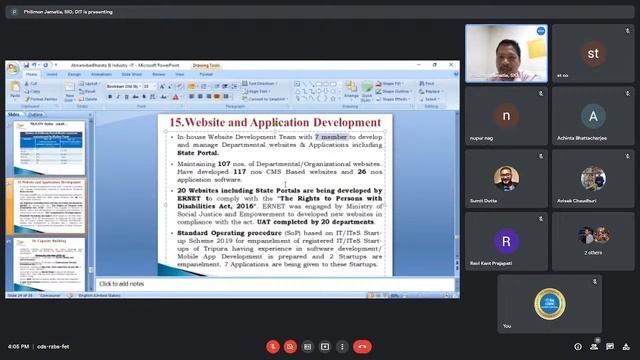640x360 pixels.
Task: Click Reset in Slides group
Action: (x=88, y=91)
